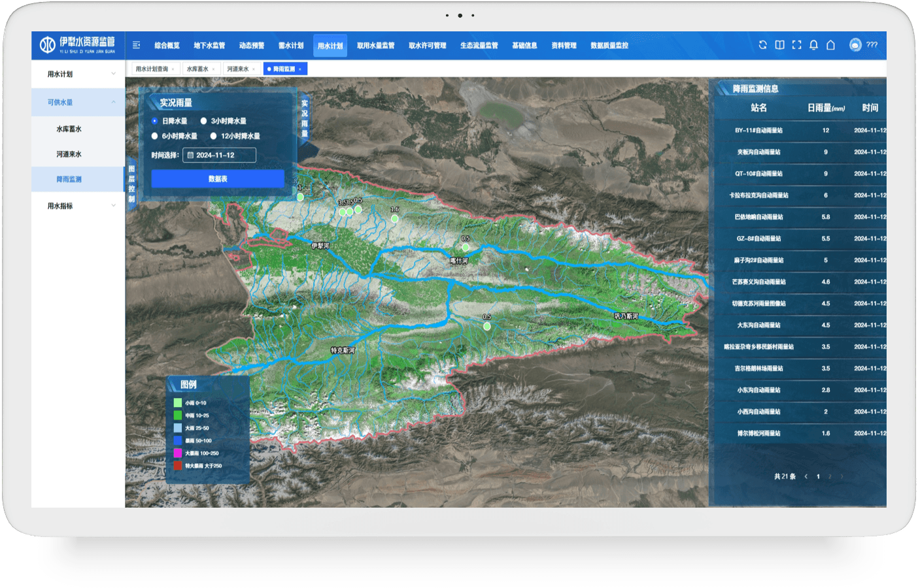Click the 小雨 0-10 legend color swatch

tap(178, 403)
